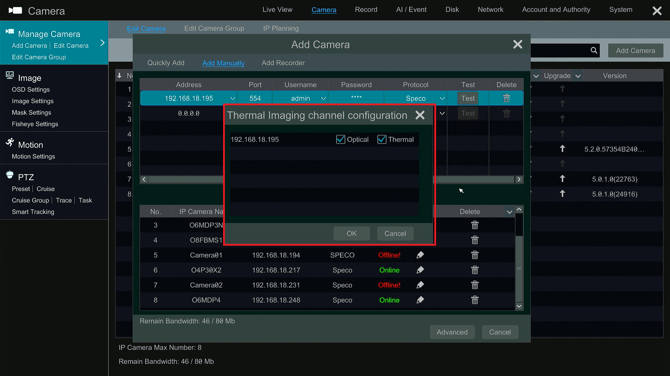Click the Image monitor icon in sidebar
Screen dimensions: 670x376
point(10,76)
